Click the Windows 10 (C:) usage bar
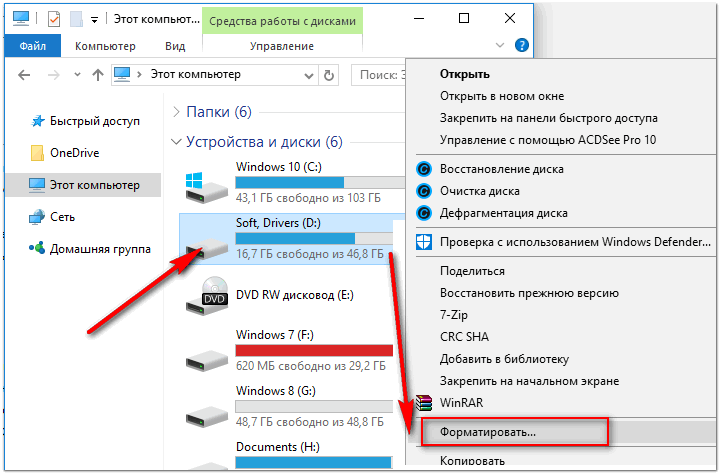720x474 pixels. [320, 182]
